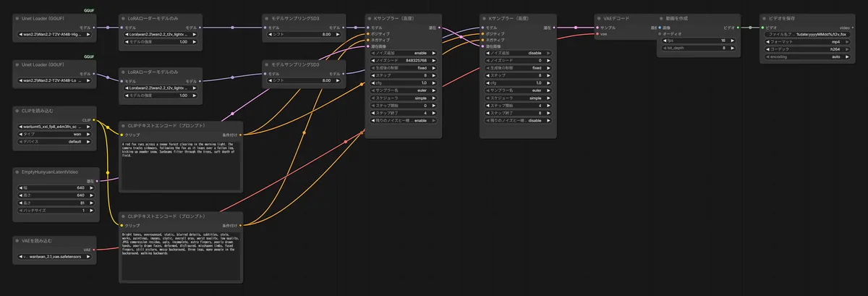
Task: Open the wan_2.1_vae.safetensors selector
Action: [x=55, y=256]
